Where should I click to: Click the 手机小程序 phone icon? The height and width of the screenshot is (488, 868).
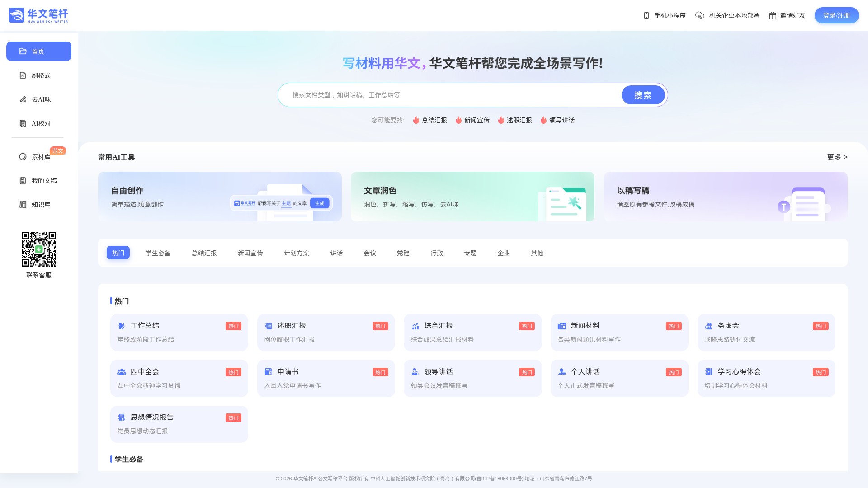point(646,15)
